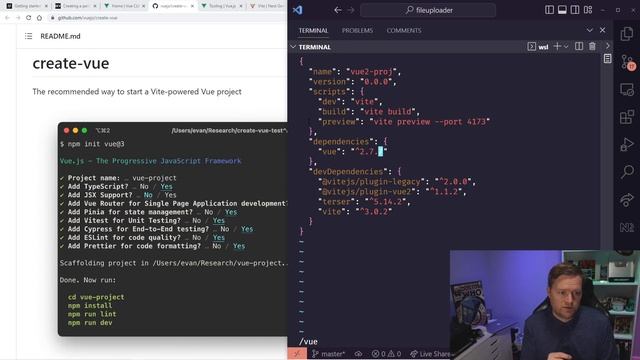Screen dimensions: 640x360
Task: Open the README outline list icon
Action: [28, 36]
